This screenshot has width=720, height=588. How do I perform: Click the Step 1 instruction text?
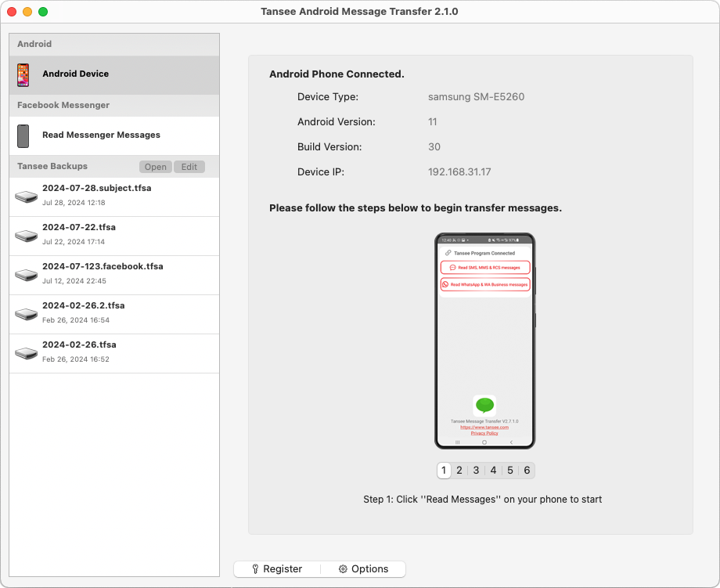click(482, 500)
